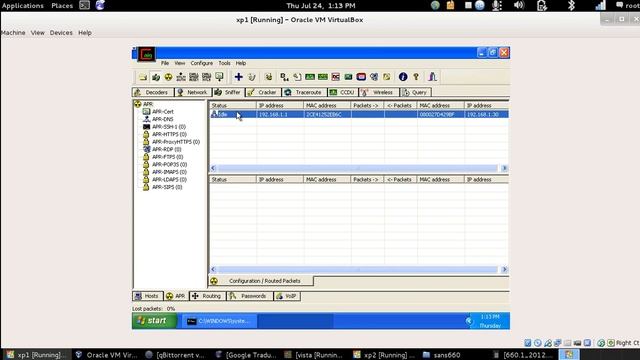
Task: Open the Routing bottom tab
Action: (x=207, y=296)
